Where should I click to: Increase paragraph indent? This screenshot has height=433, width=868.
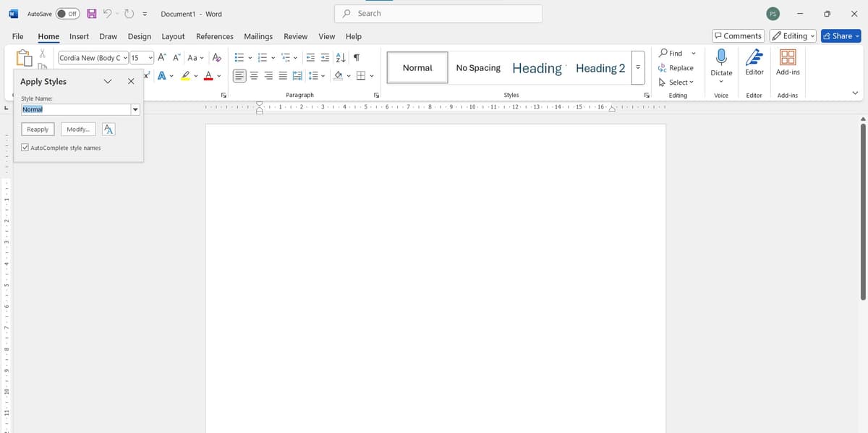click(x=325, y=57)
